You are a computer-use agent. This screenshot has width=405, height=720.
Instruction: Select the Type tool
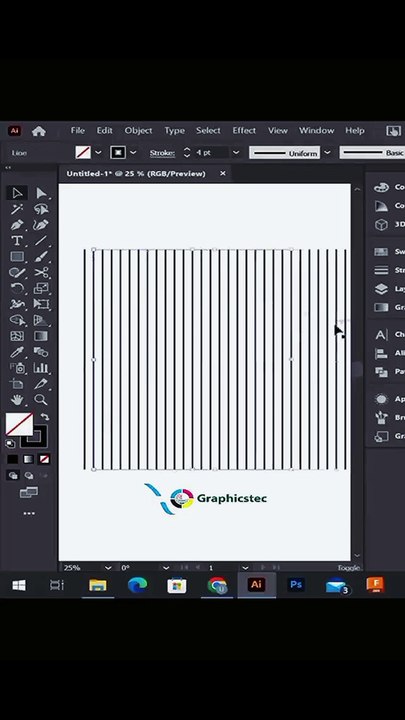coord(17,241)
